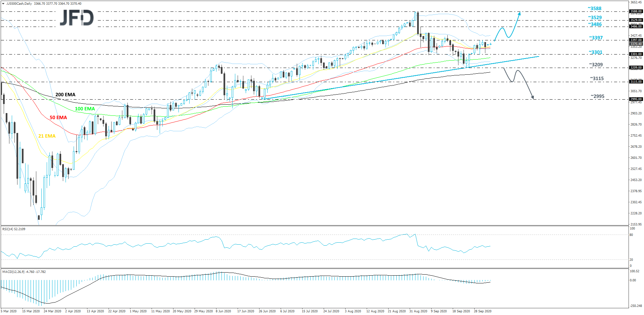Select the ~2995 support label

point(598,97)
